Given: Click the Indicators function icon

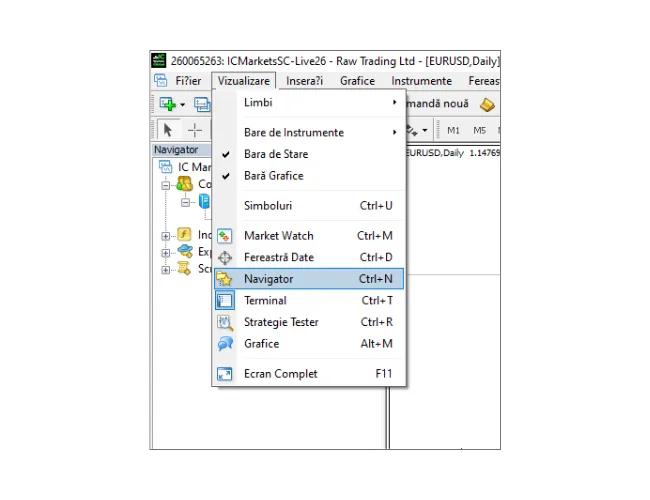Looking at the screenshot, I should coord(184,234).
